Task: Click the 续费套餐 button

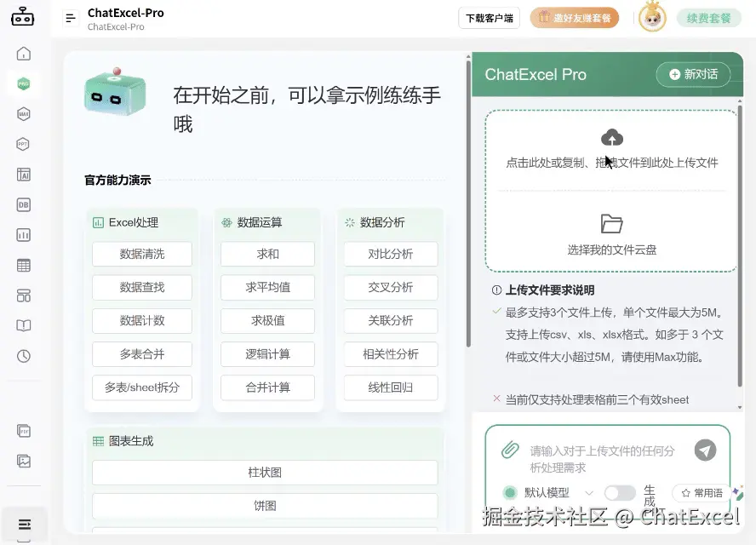Action: click(x=708, y=19)
